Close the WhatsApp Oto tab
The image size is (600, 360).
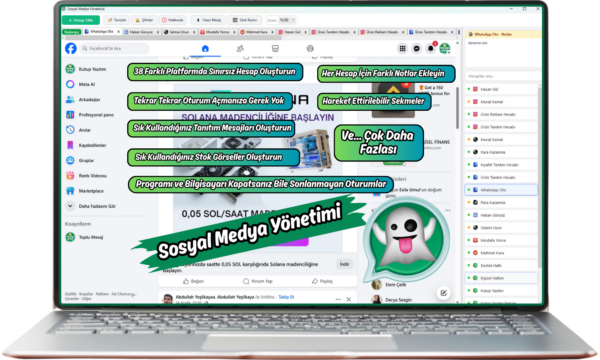click(x=118, y=32)
